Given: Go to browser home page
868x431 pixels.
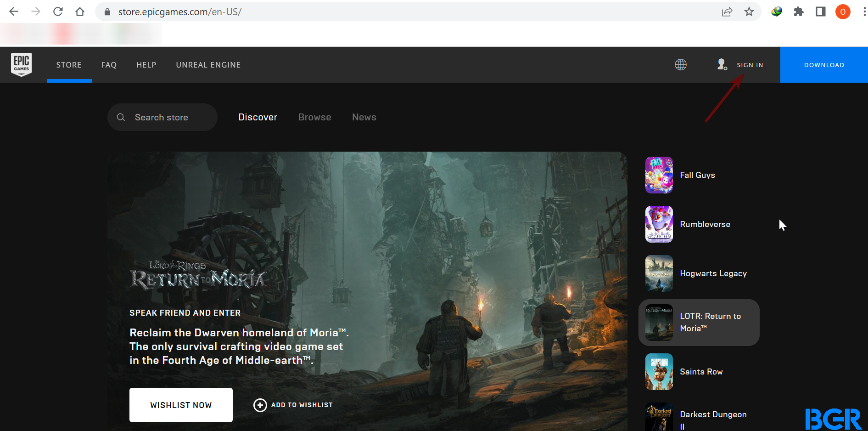Looking at the screenshot, I should 80,11.
